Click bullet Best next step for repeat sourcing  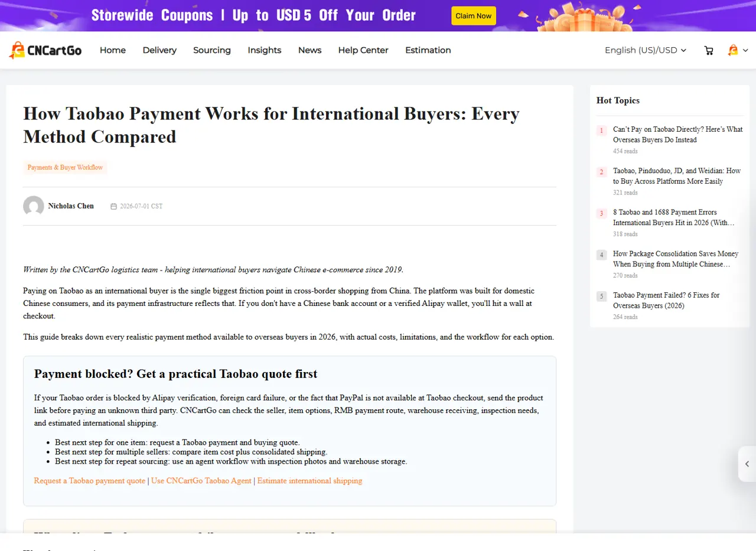[231, 461]
